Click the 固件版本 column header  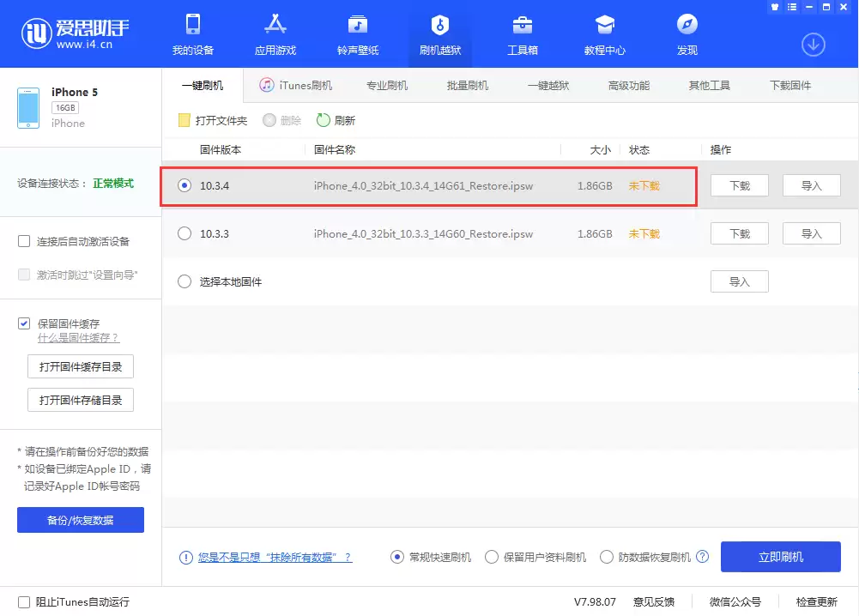point(221,149)
